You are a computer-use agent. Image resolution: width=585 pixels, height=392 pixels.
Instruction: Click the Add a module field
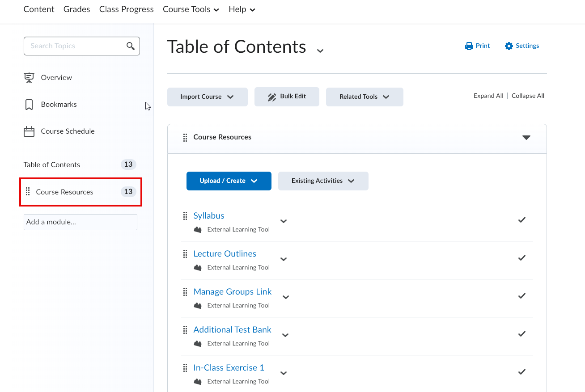81,222
